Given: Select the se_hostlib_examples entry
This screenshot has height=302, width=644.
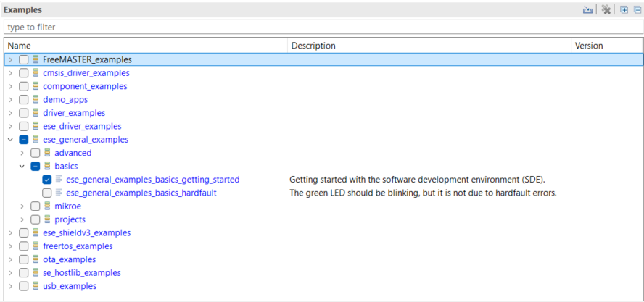Looking at the screenshot, I should [x=81, y=273].
